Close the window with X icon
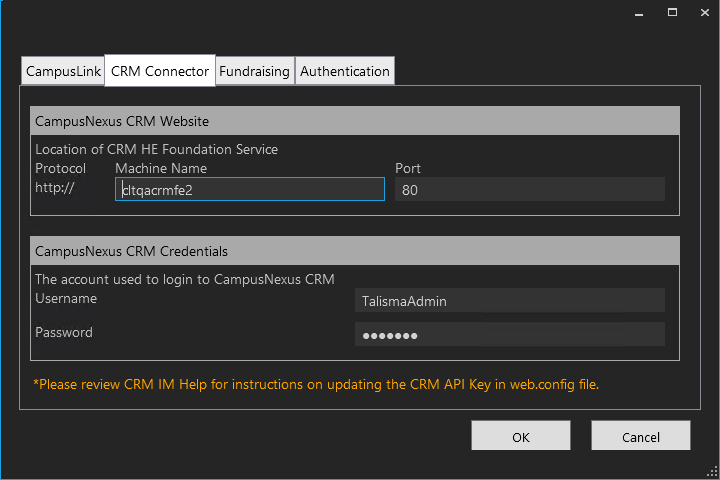Image resolution: width=720 pixels, height=480 pixels. pyautogui.click(x=705, y=12)
